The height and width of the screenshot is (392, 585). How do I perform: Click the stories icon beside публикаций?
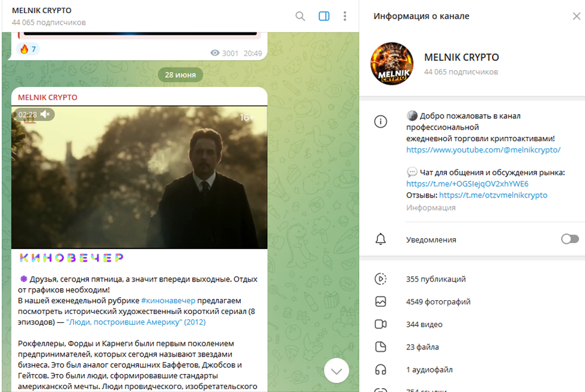coord(381,279)
